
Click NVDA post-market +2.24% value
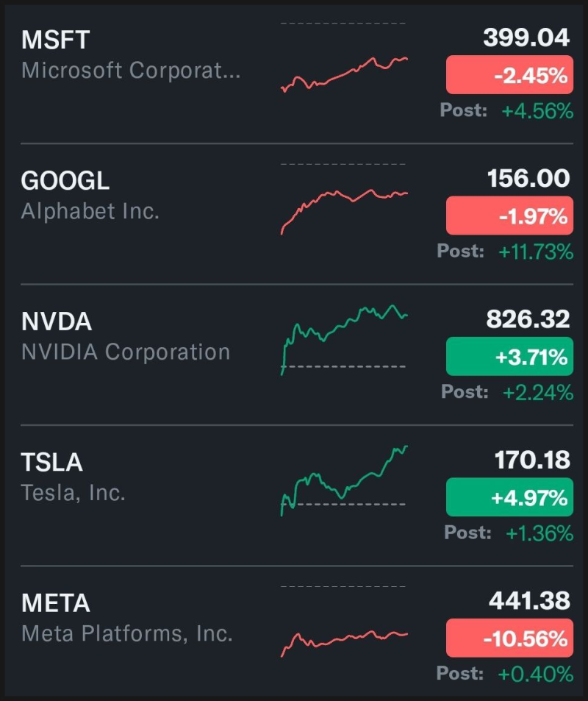[x=538, y=393]
